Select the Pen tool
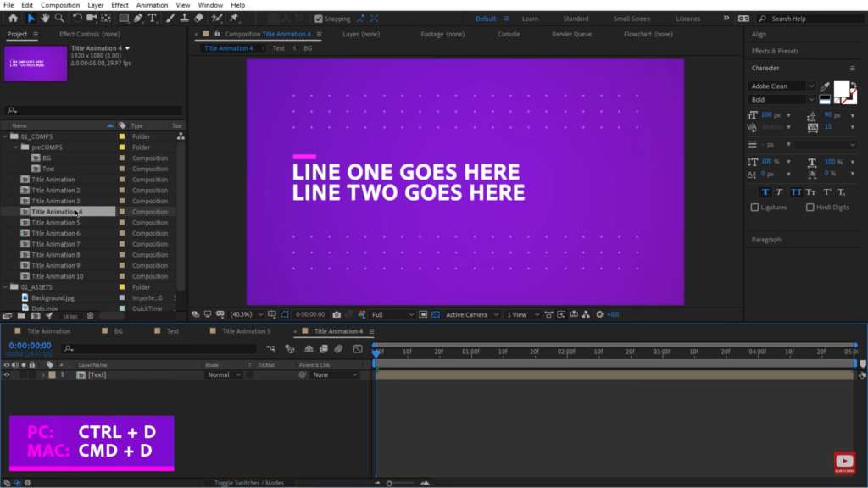Image resolution: width=868 pixels, height=488 pixels. [x=138, y=19]
